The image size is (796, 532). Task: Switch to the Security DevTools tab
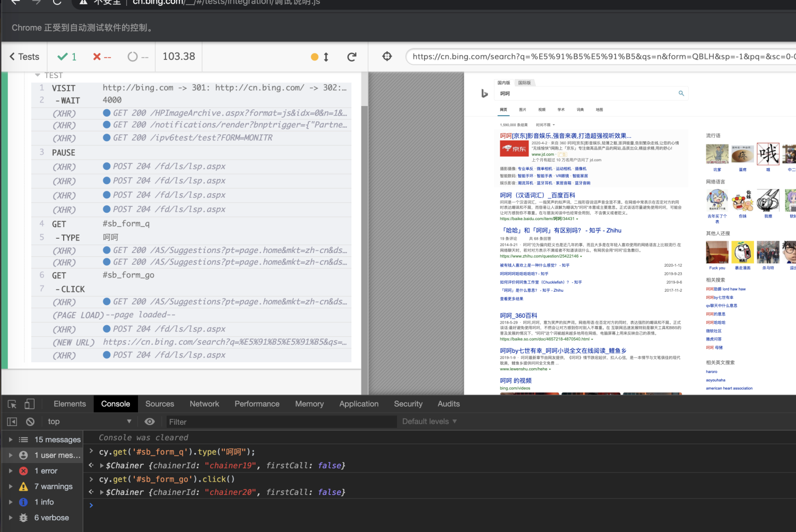pyautogui.click(x=408, y=404)
